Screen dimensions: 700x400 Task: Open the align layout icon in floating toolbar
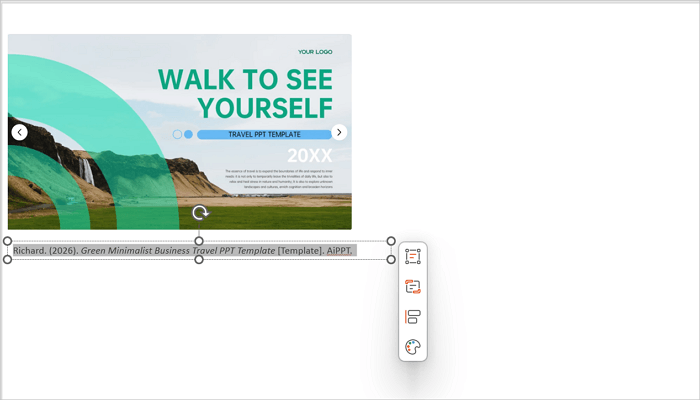click(x=412, y=317)
